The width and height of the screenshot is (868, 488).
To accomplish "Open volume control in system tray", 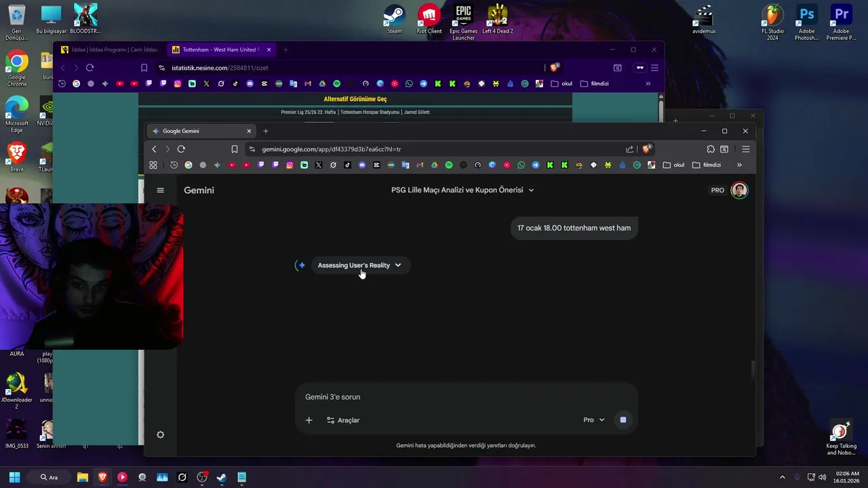I will click(x=823, y=477).
